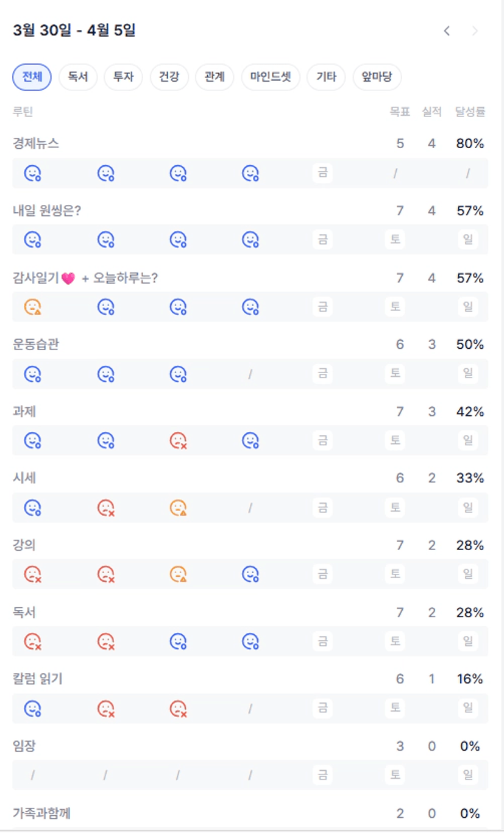Show the 앞마당 category routines
This screenshot has width=504, height=833.
point(377,77)
